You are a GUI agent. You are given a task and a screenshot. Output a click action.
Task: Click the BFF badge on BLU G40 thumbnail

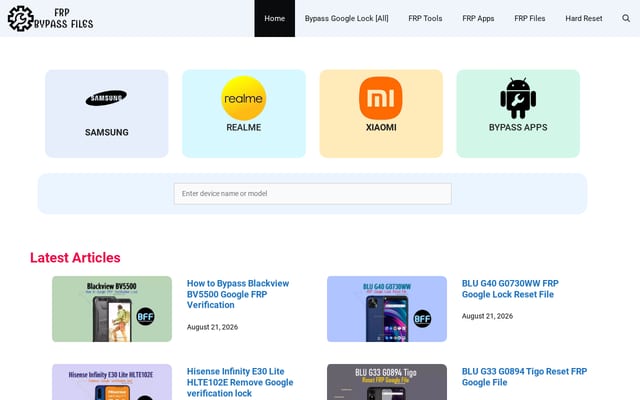pos(422,318)
